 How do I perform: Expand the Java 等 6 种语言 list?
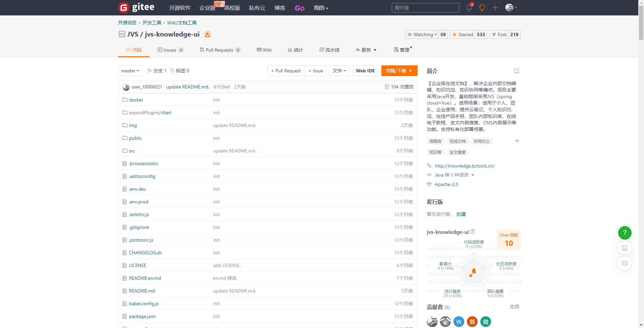pos(454,175)
